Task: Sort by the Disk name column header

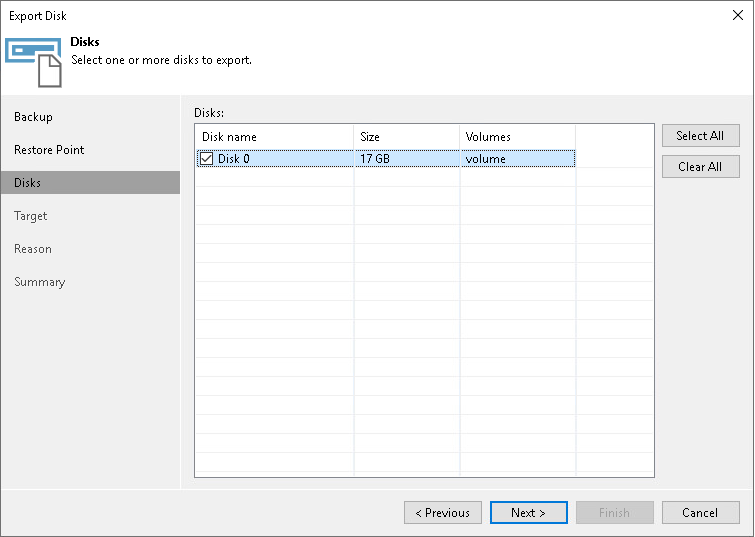Action: tap(274, 137)
